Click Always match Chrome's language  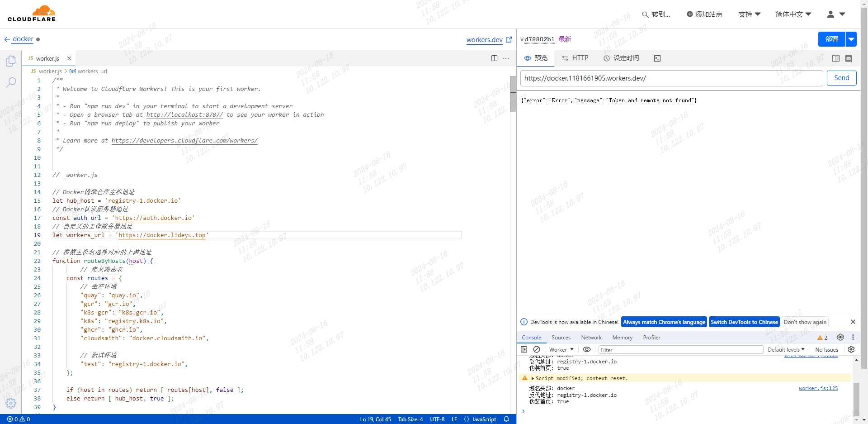[664, 322]
